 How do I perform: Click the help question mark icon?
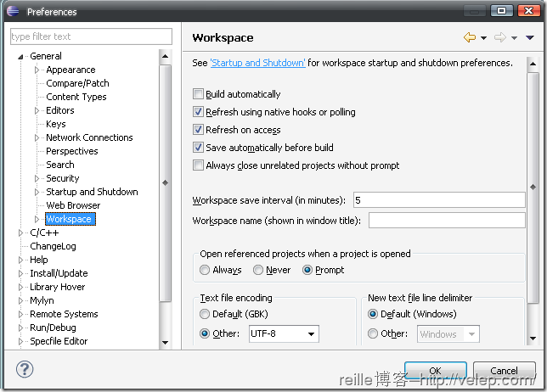25,370
